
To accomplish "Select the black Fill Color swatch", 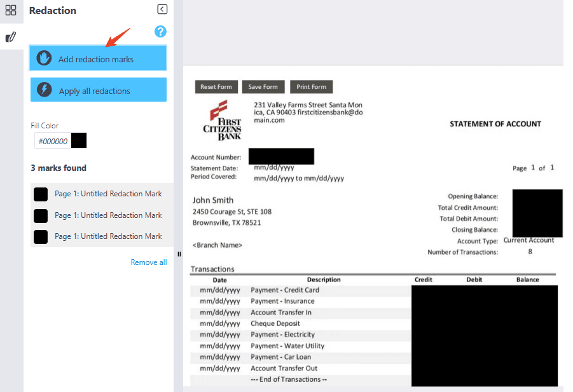I will click(79, 140).
